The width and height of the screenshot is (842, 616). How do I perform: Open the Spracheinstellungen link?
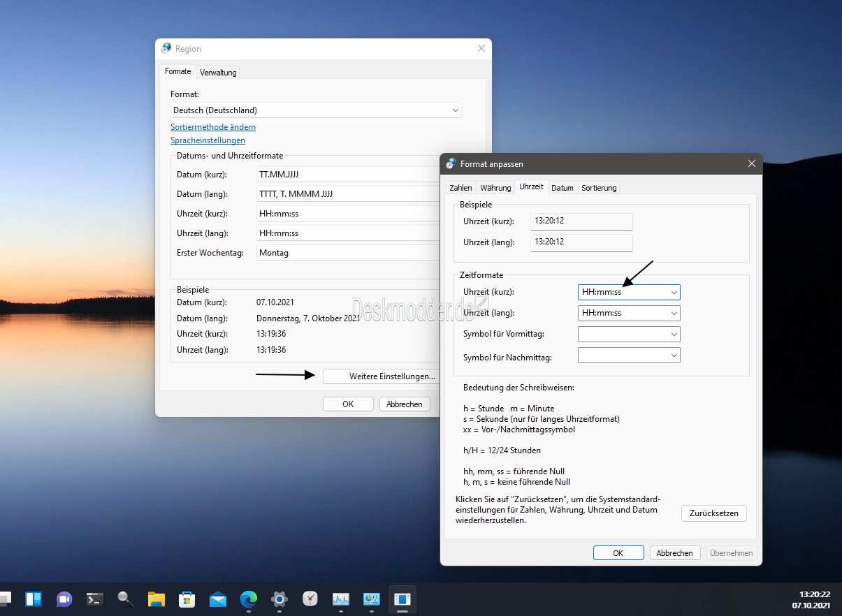pyautogui.click(x=208, y=140)
